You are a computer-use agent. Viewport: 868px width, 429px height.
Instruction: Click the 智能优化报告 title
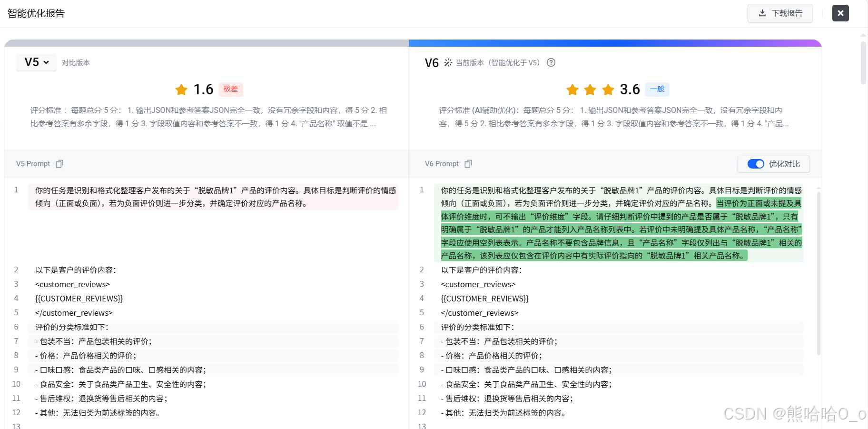tap(36, 13)
